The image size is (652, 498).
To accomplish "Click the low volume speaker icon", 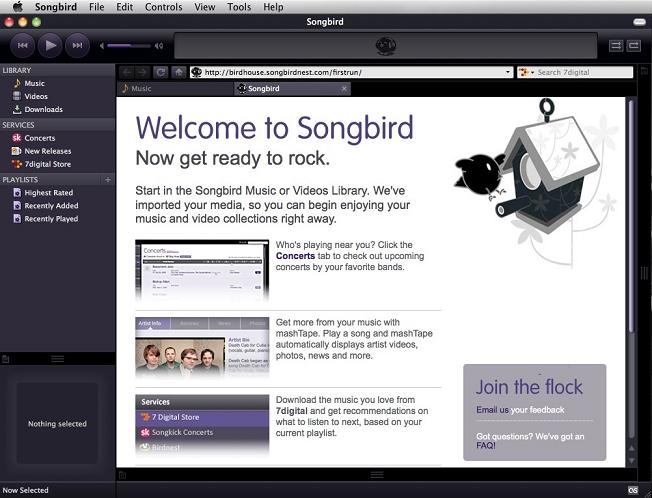I will coord(102,46).
